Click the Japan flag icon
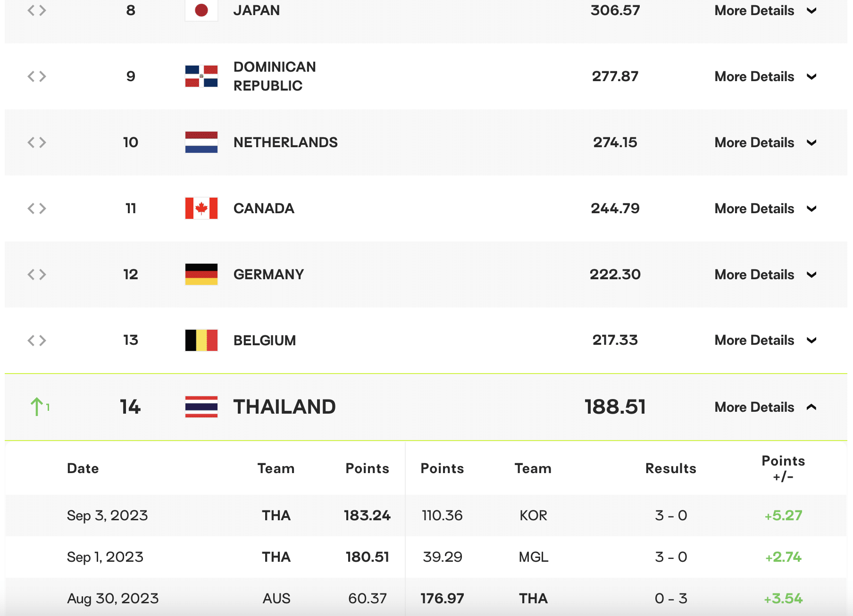The image size is (853, 616). point(201,10)
